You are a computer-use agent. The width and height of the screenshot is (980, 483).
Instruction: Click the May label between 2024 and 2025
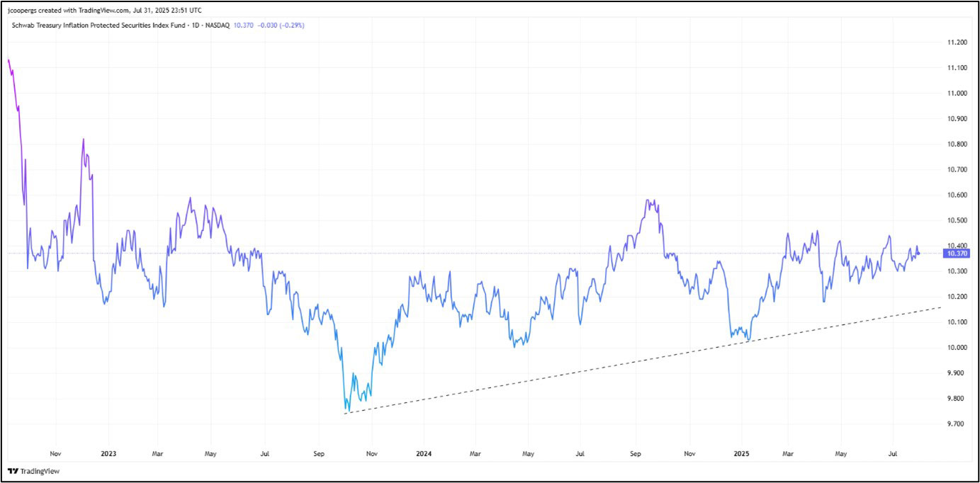(528, 453)
